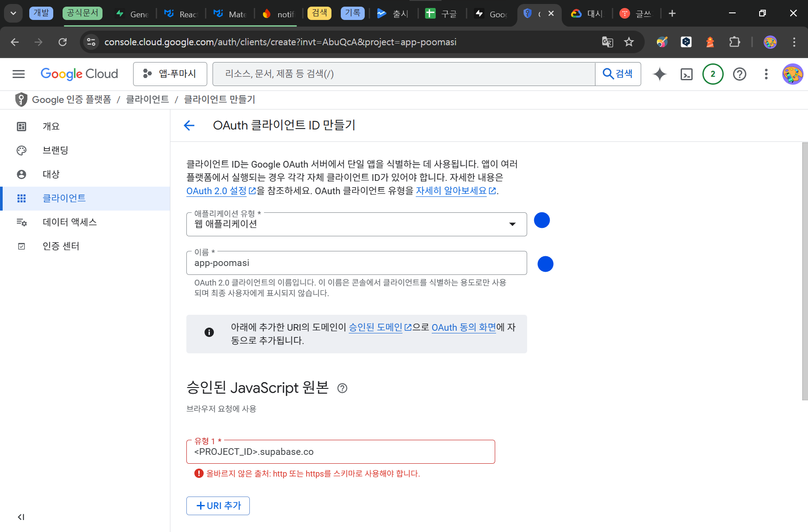The image size is (808, 532).
Task: Open the 데이터 액세스 sidebar item
Action: point(85,222)
